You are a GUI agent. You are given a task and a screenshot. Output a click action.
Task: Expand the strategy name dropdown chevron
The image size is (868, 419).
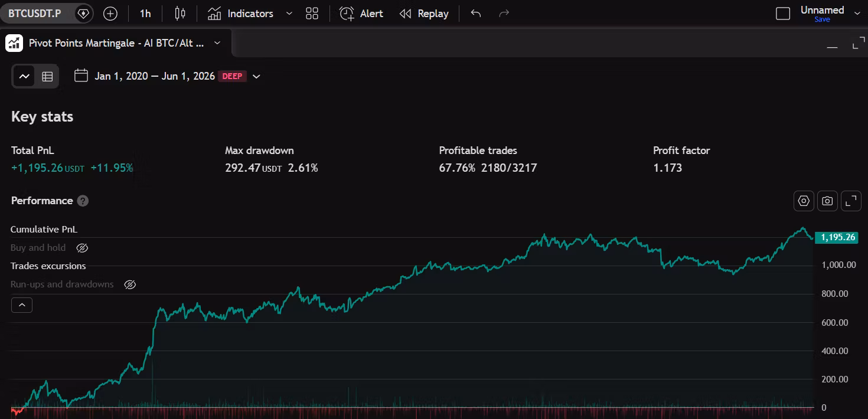217,43
